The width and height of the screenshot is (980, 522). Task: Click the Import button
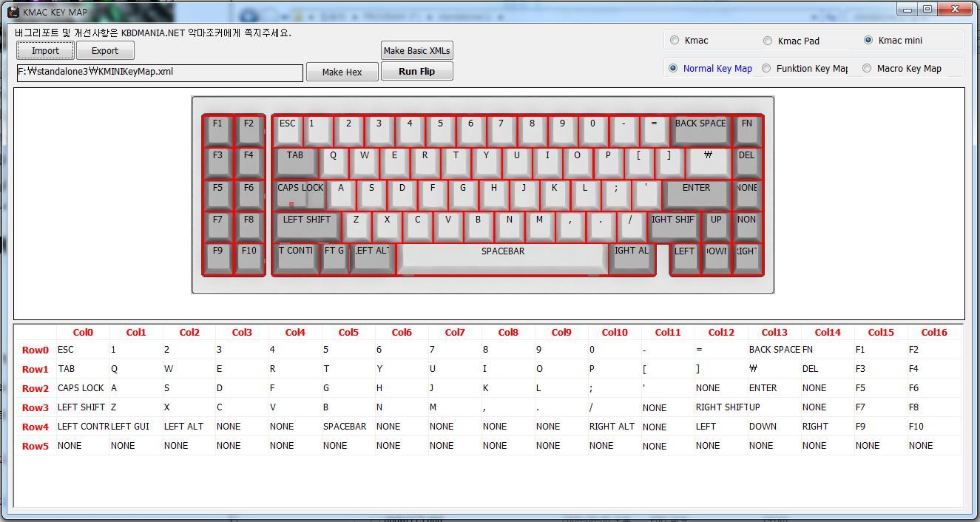coord(46,51)
